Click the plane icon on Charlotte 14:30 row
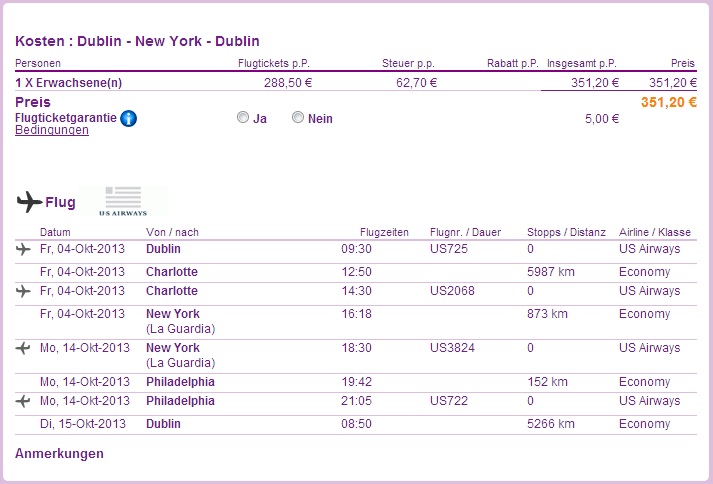This screenshot has height=484, width=713. [23, 291]
